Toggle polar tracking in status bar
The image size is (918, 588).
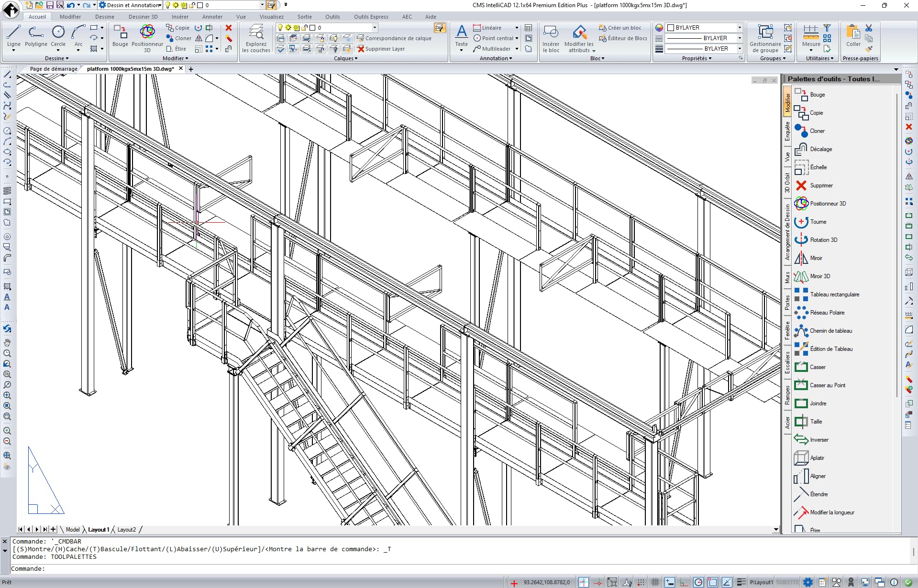(x=698, y=582)
